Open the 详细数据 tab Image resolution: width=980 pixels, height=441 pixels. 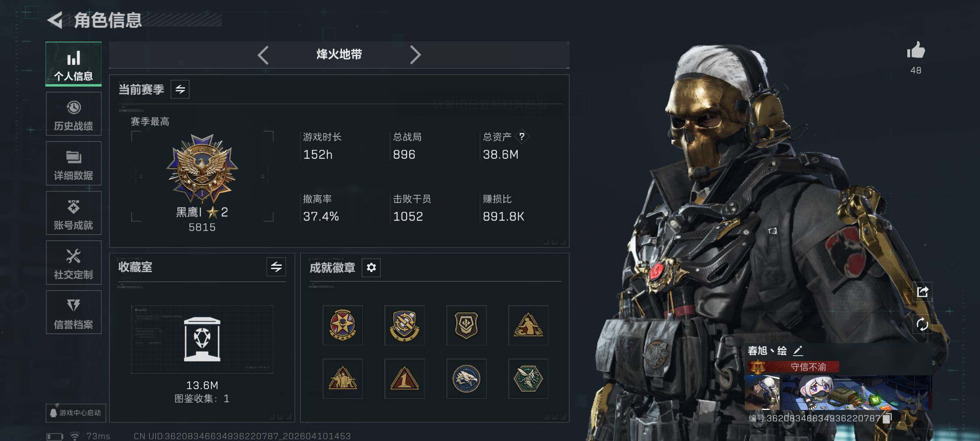(x=73, y=163)
